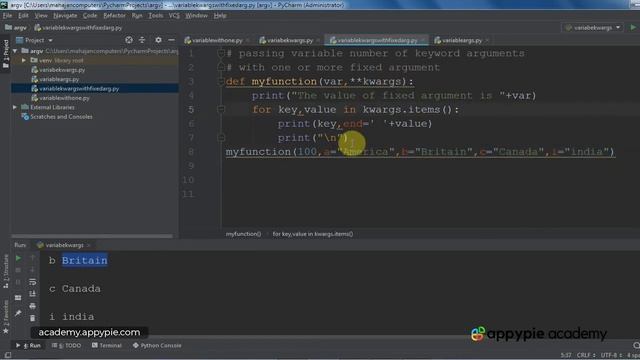This screenshot has width=640, height=360.
Task: Open the Run tool window button
Action: coord(29,345)
